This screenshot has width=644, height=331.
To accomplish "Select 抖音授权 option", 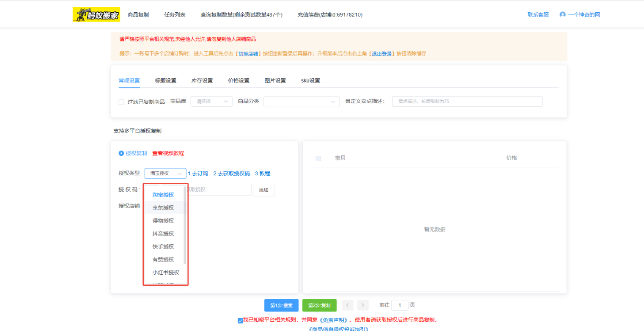I will tap(163, 234).
